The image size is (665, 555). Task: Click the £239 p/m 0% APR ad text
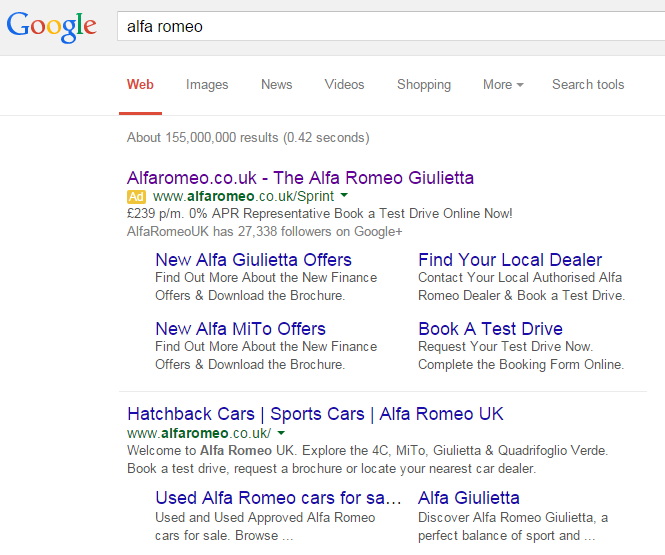320,213
